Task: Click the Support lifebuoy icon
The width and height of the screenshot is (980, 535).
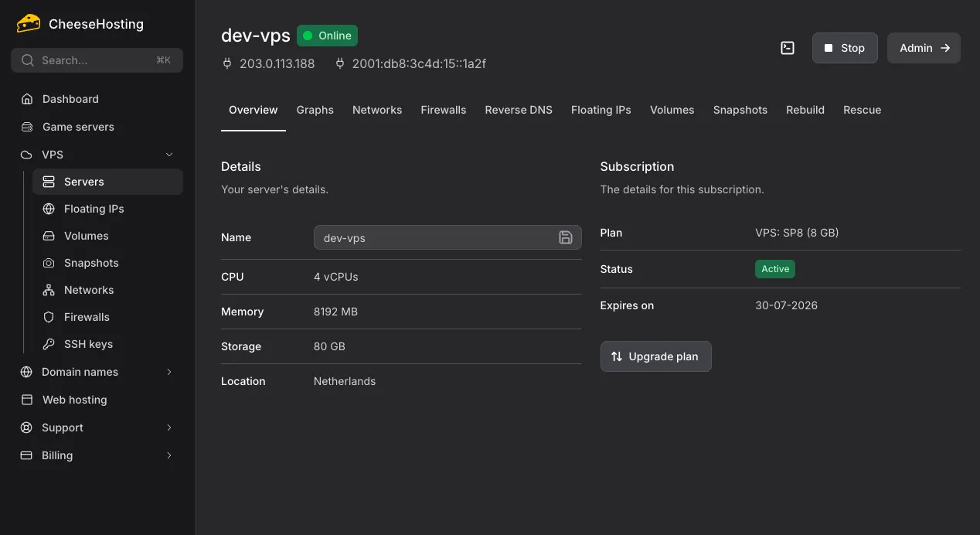Action: point(26,428)
